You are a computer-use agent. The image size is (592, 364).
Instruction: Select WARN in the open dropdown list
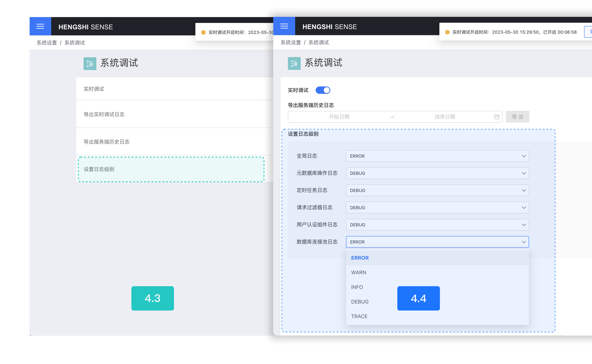437,273
